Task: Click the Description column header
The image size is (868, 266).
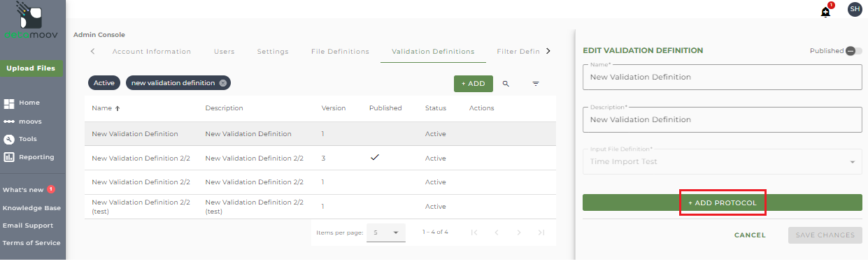Action: click(x=224, y=108)
